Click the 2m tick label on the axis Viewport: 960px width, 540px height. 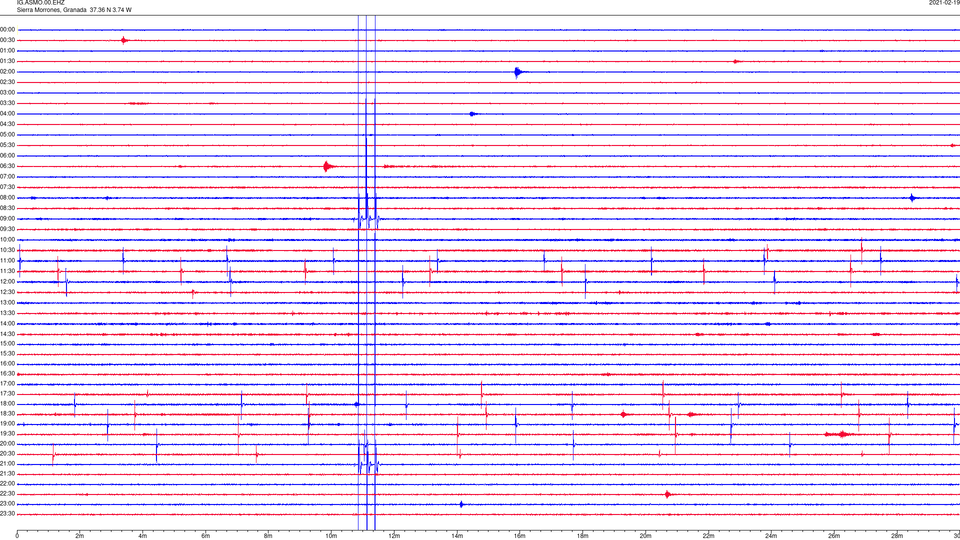80,536
